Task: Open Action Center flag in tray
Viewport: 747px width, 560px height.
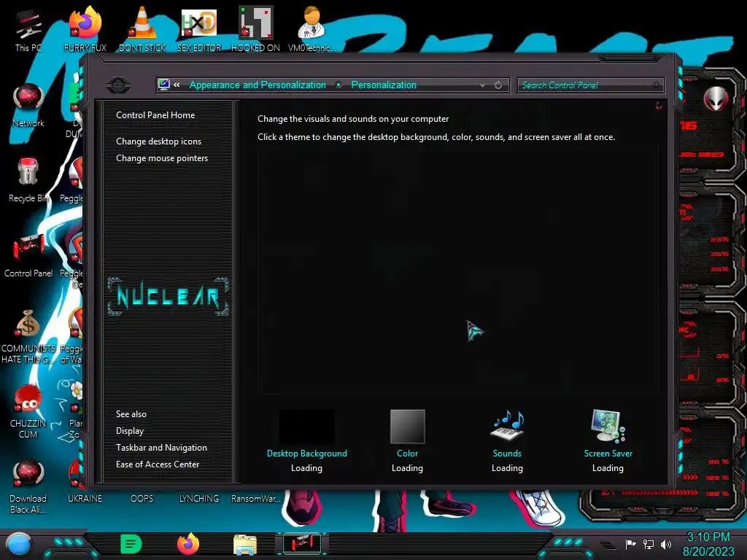Action: pos(631,544)
